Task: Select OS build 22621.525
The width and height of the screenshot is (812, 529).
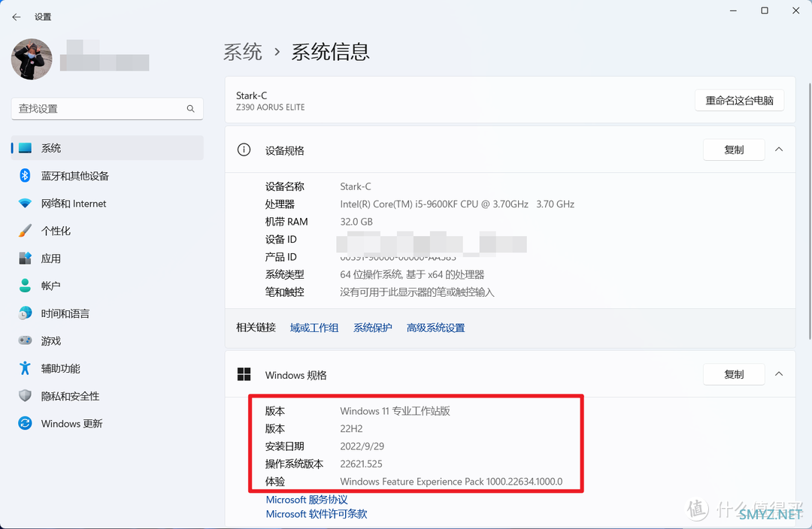Action: pos(361,464)
